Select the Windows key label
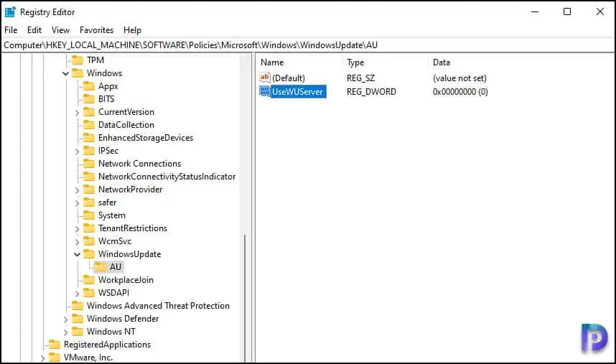 pyautogui.click(x=104, y=73)
